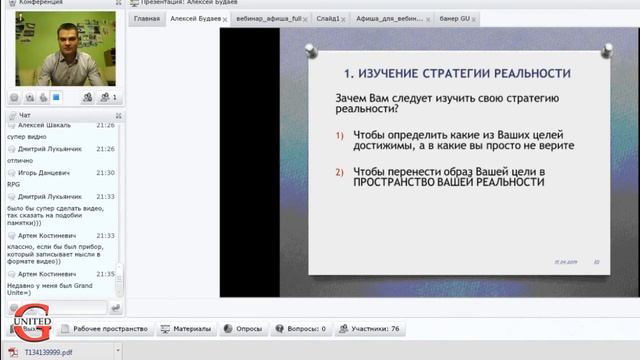The image size is (640, 360).
Task: Select the Алексей Будаев tab
Action: point(196,19)
